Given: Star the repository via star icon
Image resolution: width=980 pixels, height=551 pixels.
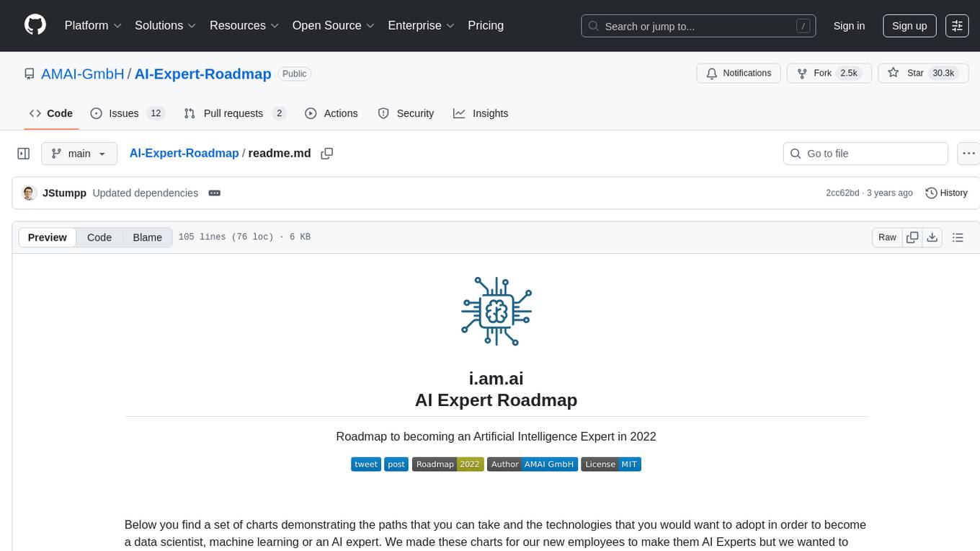Looking at the screenshot, I should (894, 73).
